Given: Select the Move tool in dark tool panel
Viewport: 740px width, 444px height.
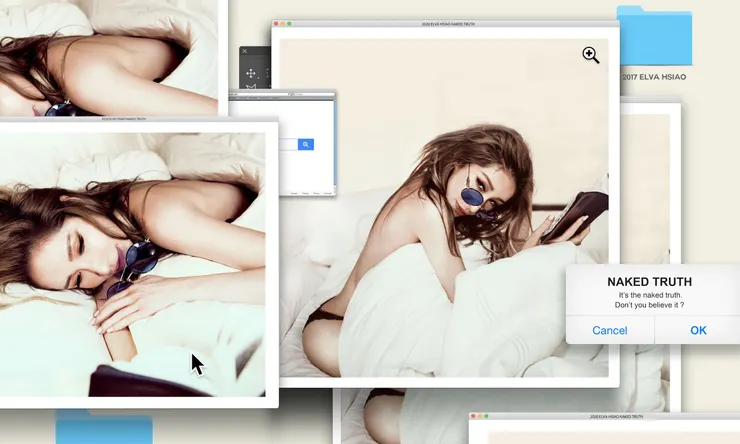Looking at the screenshot, I should pyautogui.click(x=251, y=73).
